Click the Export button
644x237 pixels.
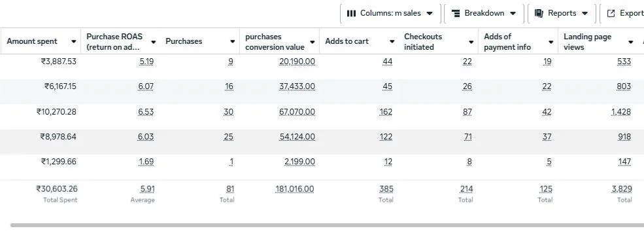tap(622, 14)
